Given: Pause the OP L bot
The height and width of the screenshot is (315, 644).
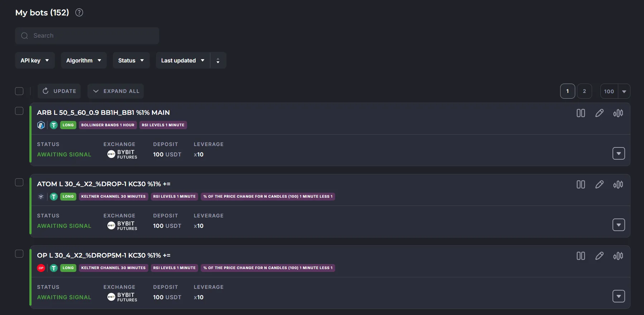Looking at the screenshot, I should click(581, 256).
